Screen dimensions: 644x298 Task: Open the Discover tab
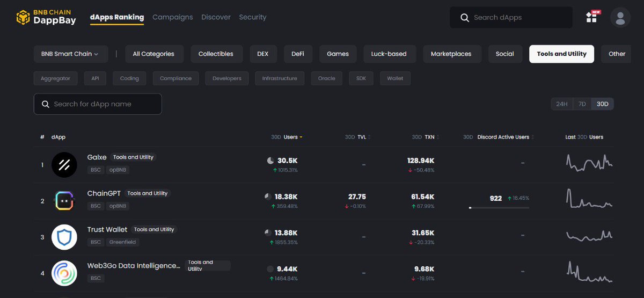point(216,17)
